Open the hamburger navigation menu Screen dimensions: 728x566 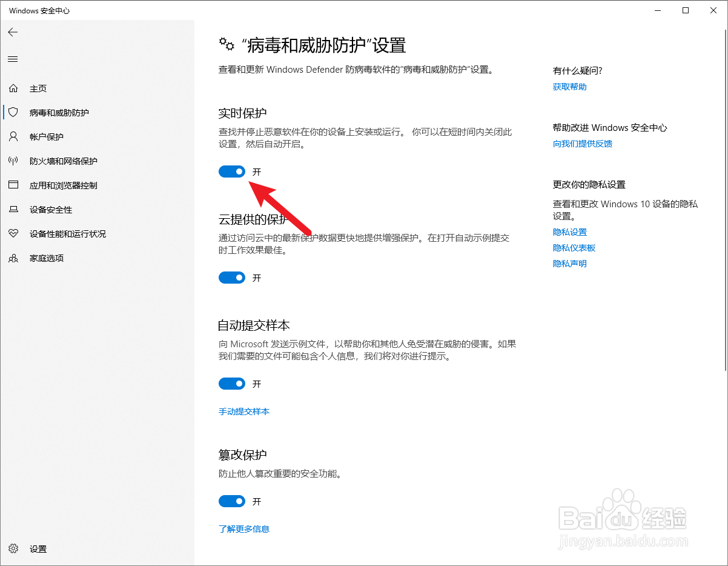[x=13, y=59]
